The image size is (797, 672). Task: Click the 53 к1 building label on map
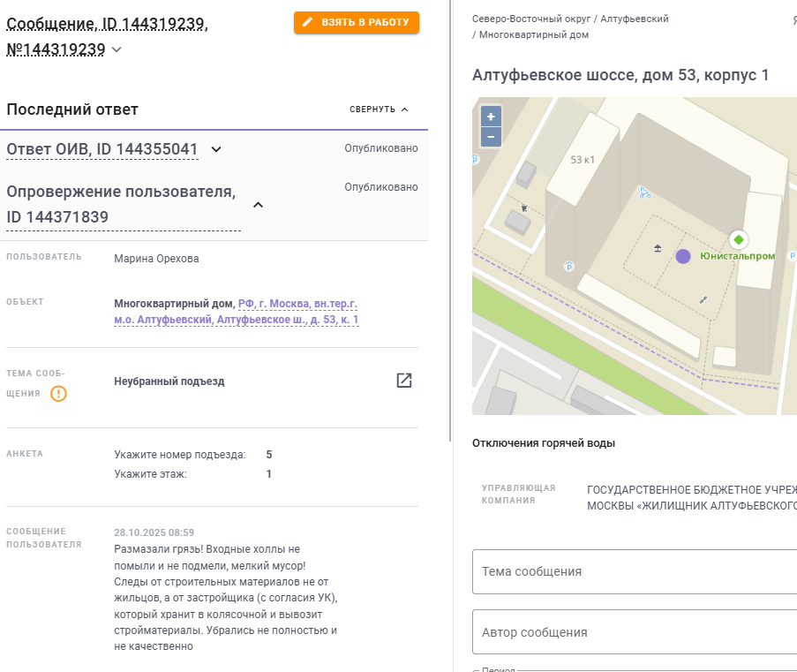pos(583,160)
